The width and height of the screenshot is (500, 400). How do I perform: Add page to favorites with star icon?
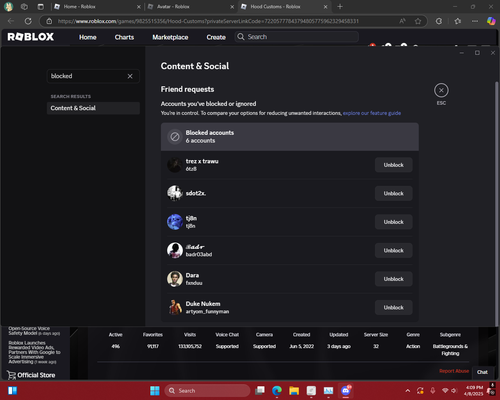coord(418,21)
